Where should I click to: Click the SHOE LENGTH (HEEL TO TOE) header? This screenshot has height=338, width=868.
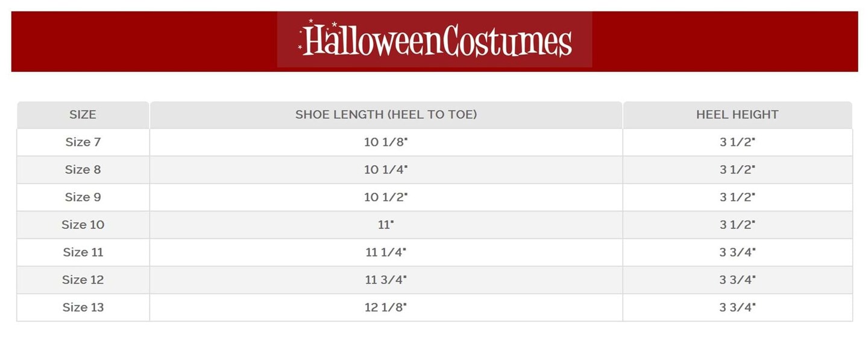[x=386, y=114]
